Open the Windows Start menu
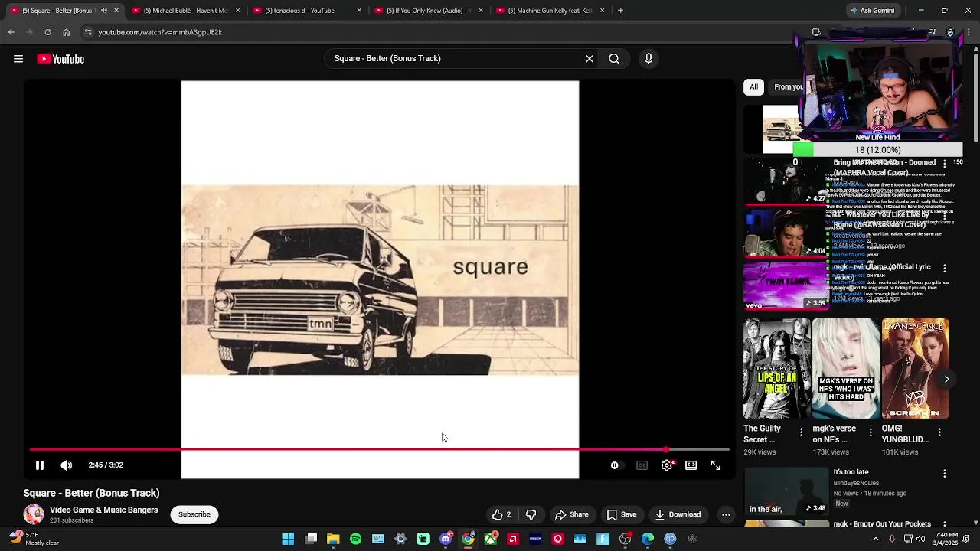The image size is (980, 551). 288,539
